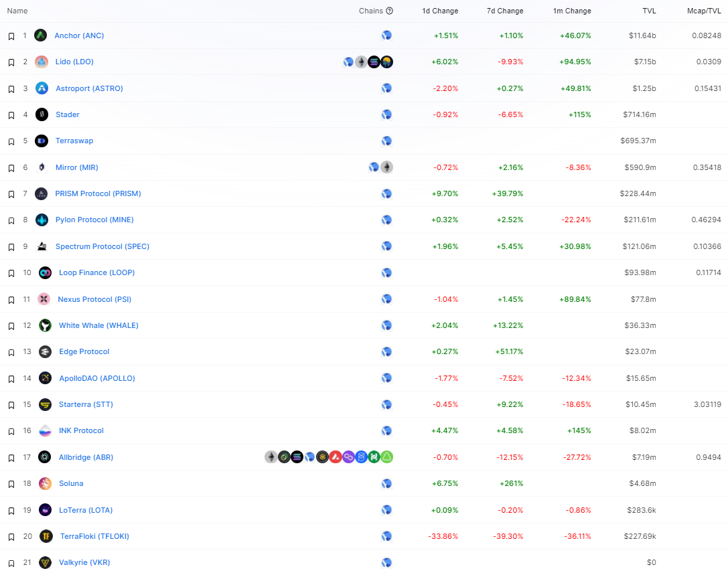Toggle bookmark for Stader
The image size is (728, 575).
click(11, 115)
